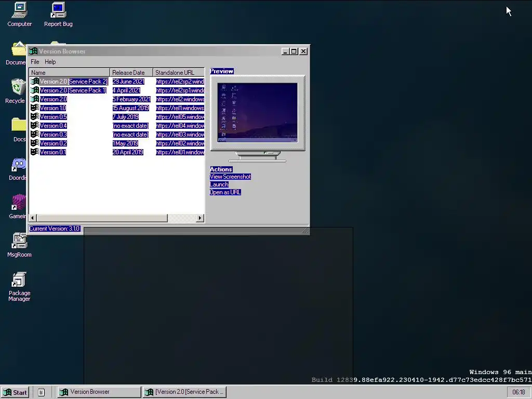Click the https://rel1.windows URL cell

click(x=180, y=108)
